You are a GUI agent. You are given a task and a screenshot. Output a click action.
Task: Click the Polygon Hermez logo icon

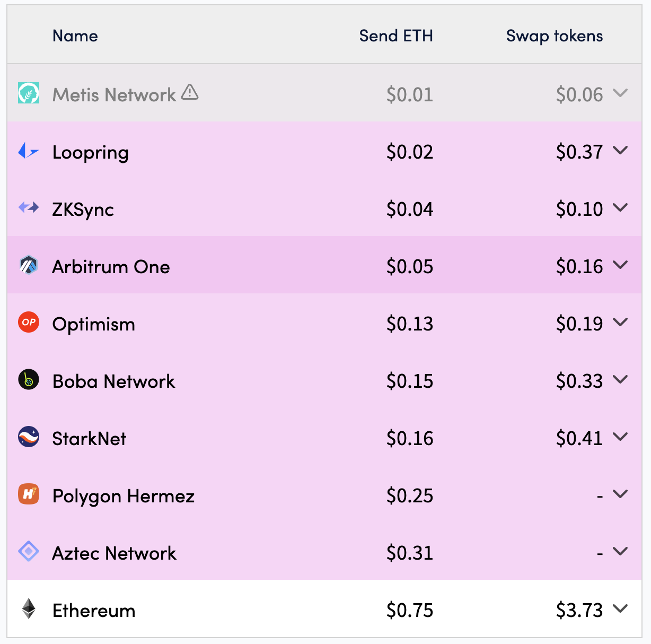[x=29, y=494]
